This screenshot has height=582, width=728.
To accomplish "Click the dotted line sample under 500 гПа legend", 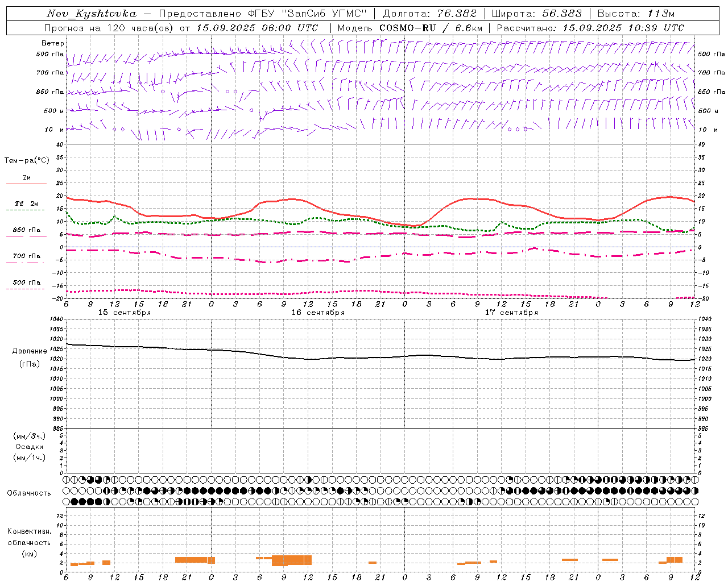I will pyautogui.click(x=26, y=289).
